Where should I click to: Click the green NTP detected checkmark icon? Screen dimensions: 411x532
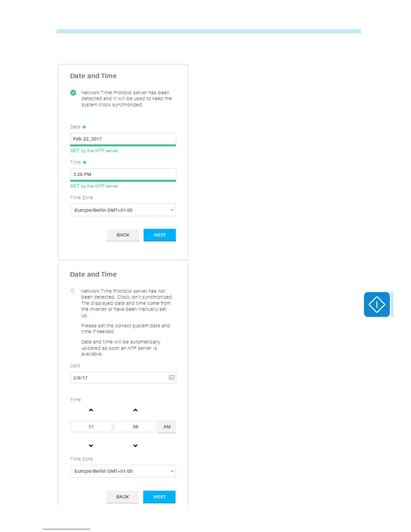(73, 93)
